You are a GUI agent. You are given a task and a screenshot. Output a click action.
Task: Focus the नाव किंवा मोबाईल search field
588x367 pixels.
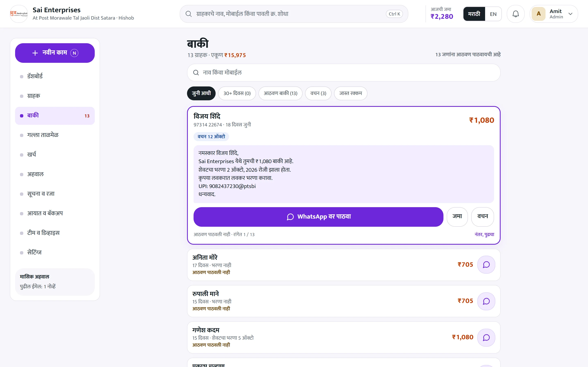click(x=344, y=73)
